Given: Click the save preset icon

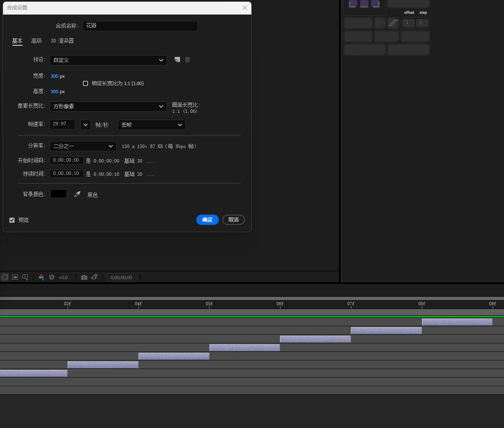Looking at the screenshot, I should tap(177, 60).
